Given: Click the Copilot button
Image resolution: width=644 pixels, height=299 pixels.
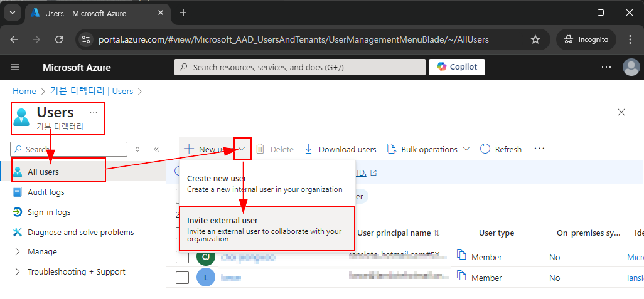Looking at the screenshot, I should click(457, 67).
